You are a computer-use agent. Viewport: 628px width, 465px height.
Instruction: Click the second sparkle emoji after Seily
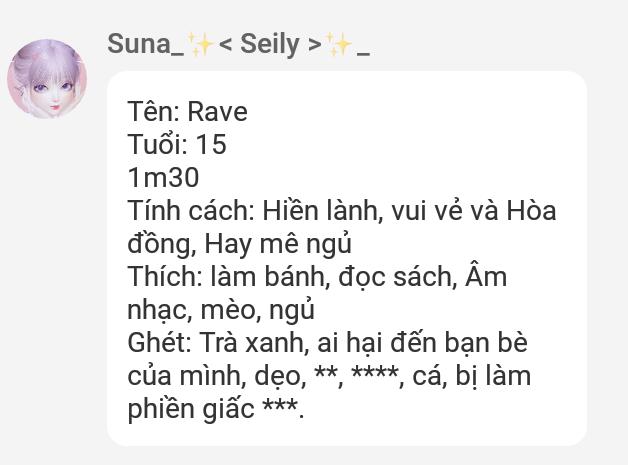point(340,45)
